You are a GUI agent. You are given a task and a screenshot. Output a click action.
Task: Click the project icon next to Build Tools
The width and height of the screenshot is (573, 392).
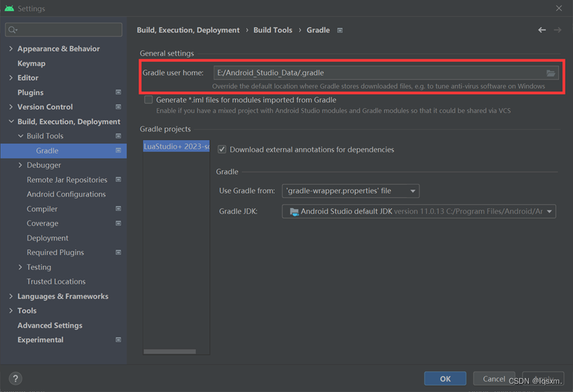[119, 136]
